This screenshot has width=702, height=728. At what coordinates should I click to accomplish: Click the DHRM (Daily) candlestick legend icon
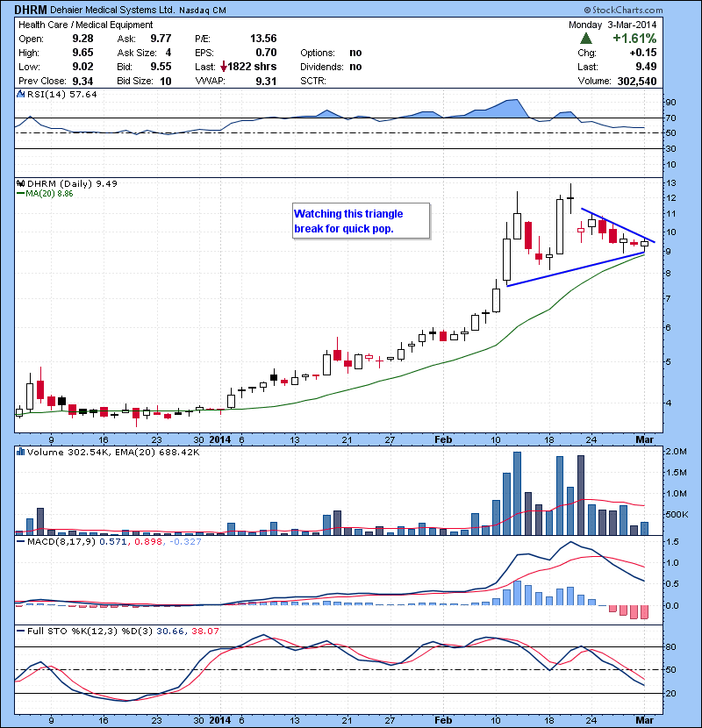point(20,183)
